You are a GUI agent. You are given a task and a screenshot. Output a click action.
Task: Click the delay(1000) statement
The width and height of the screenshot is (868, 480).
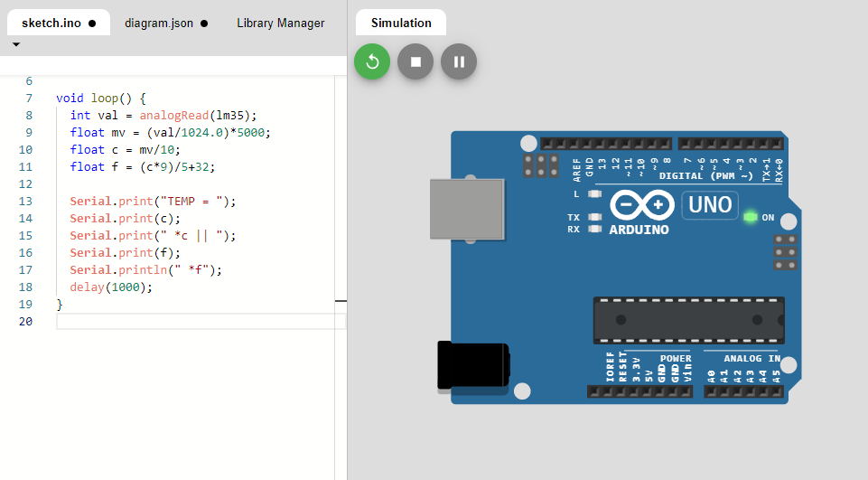[x=111, y=287]
